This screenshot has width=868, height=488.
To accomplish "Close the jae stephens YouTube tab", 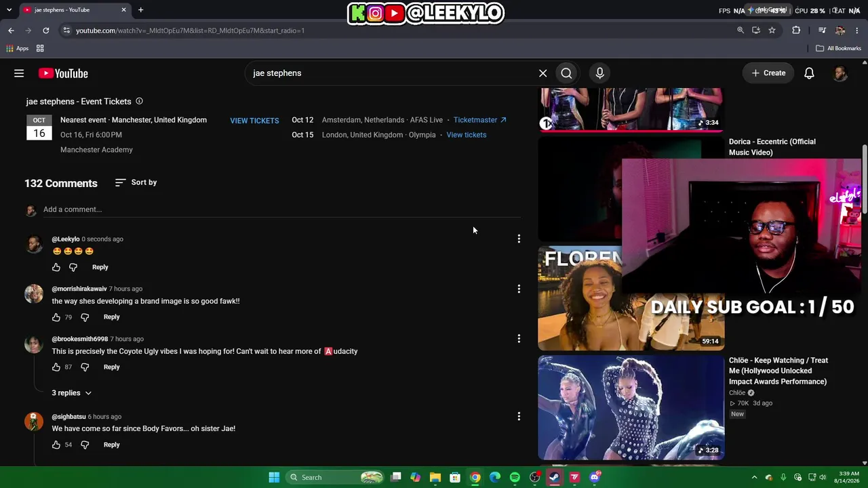I will tap(123, 10).
